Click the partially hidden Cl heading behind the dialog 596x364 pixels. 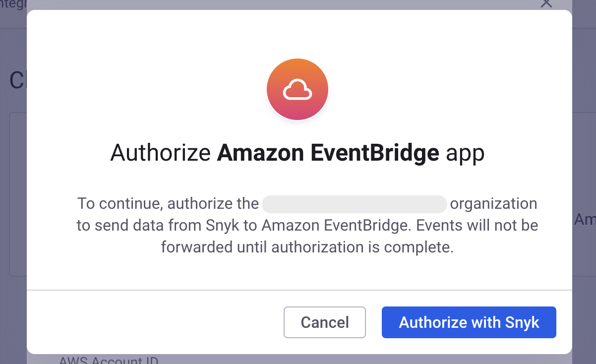click(18, 81)
